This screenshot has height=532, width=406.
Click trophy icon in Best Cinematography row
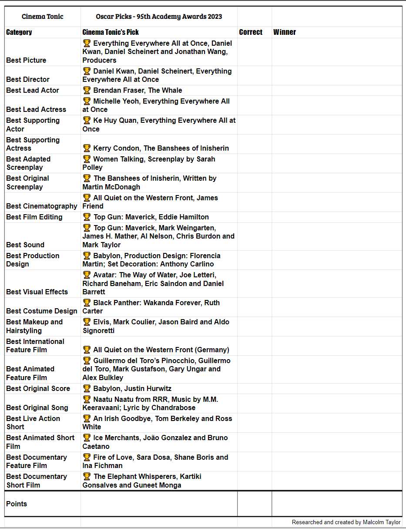coord(87,198)
